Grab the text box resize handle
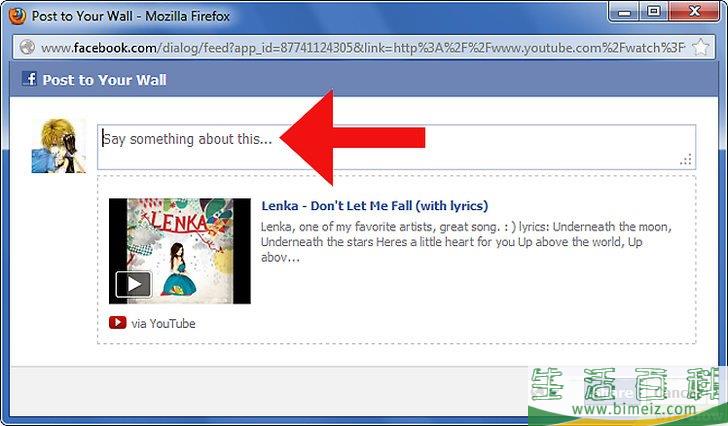The width and height of the screenshot is (728, 426). [686, 159]
